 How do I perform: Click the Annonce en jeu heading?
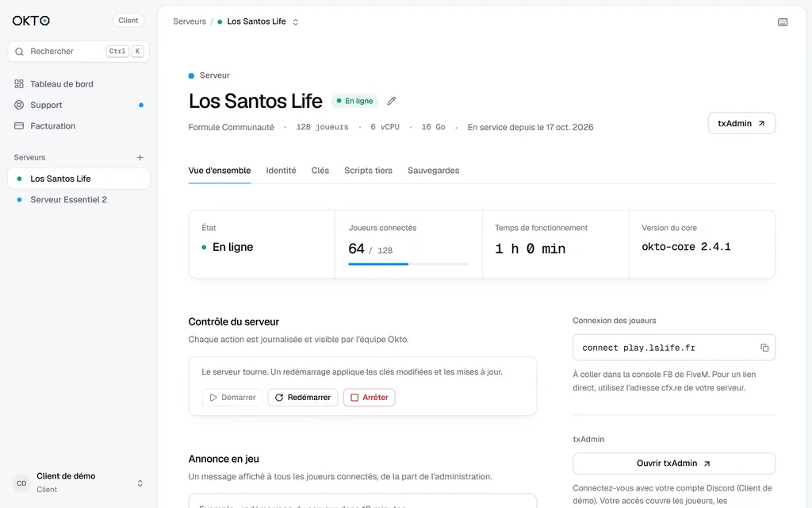click(224, 459)
